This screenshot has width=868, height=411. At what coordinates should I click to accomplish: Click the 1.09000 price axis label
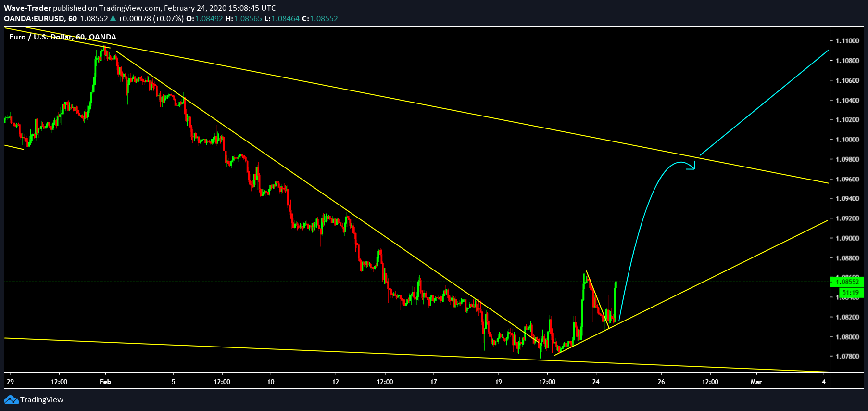click(x=847, y=238)
